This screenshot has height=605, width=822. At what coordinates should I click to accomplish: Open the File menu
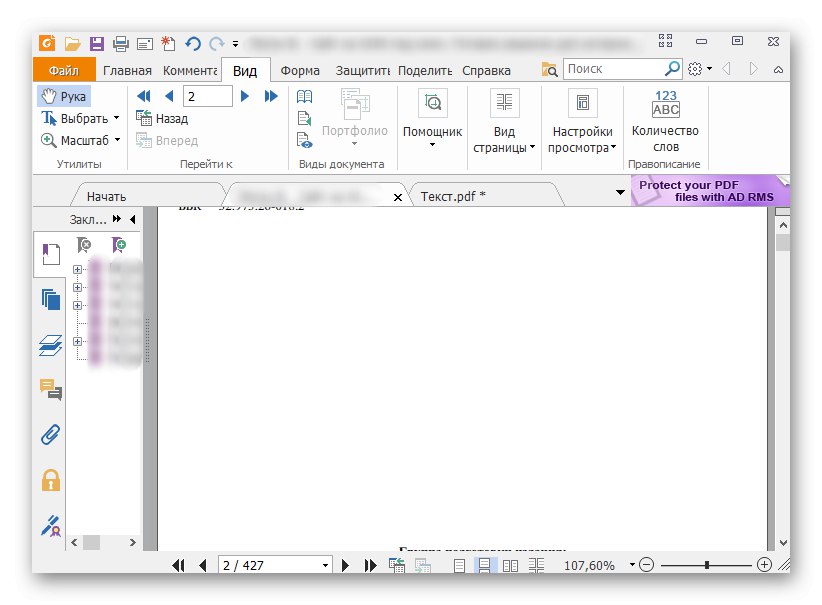click(x=64, y=70)
